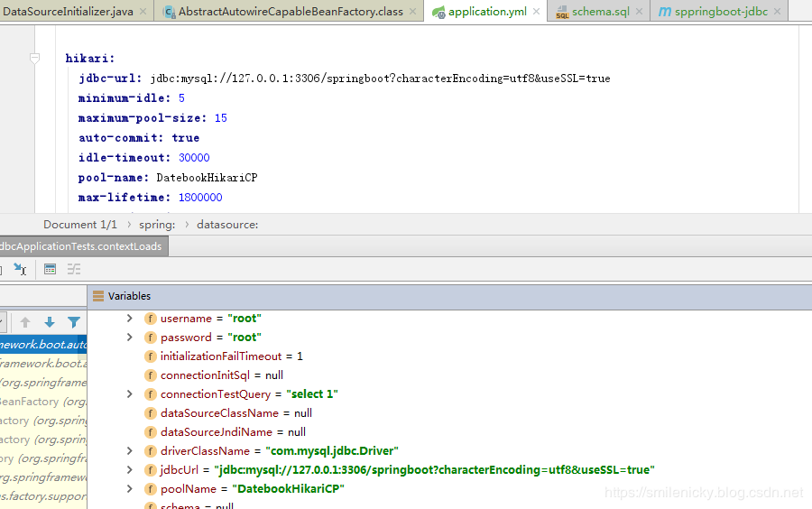The image size is (812, 509).
Task: Select the initializationFailTimeout field row
Action: click(449, 356)
